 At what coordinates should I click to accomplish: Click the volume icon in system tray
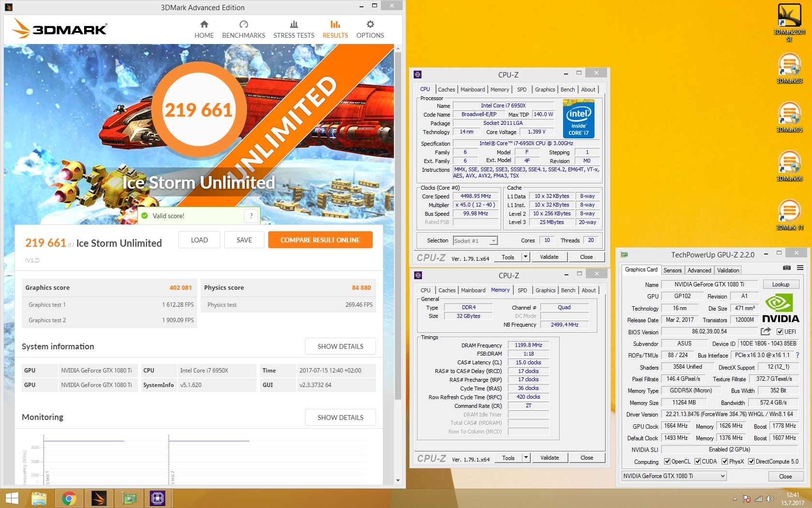pyautogui.click(x=770, y=499)
